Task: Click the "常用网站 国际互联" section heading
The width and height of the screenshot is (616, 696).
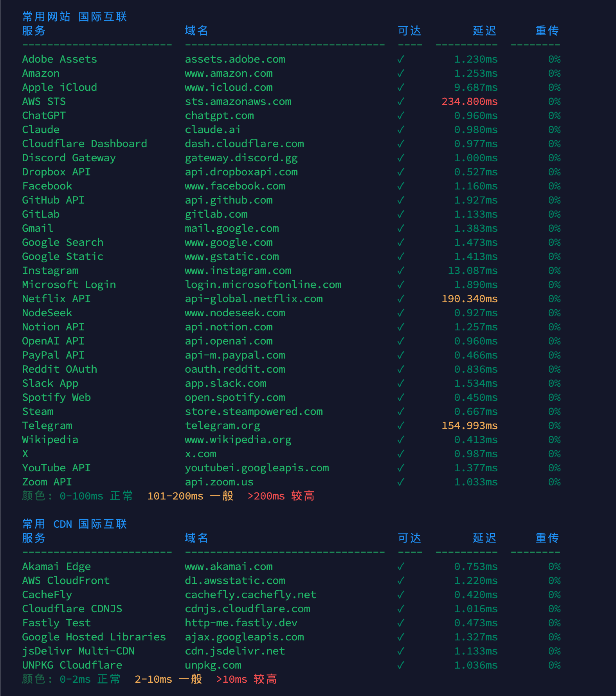Action: coord(74,16)
